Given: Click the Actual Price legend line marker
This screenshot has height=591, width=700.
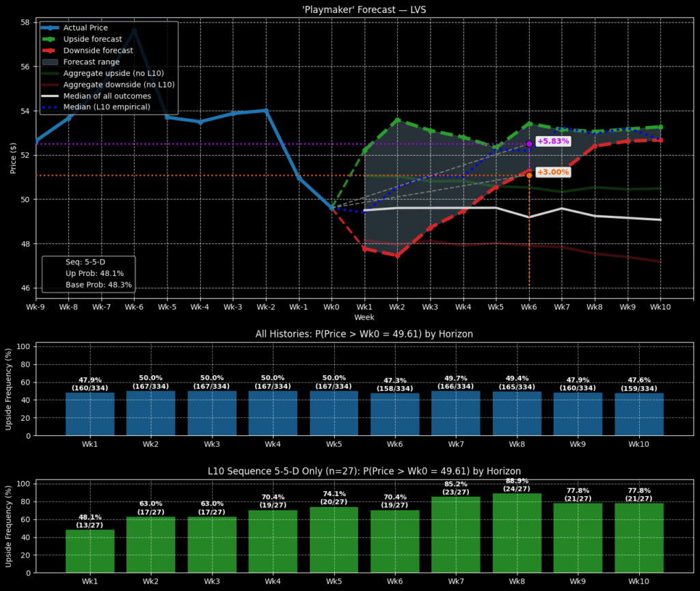Looking at the screenshot, I should click(x=51, y=28).
